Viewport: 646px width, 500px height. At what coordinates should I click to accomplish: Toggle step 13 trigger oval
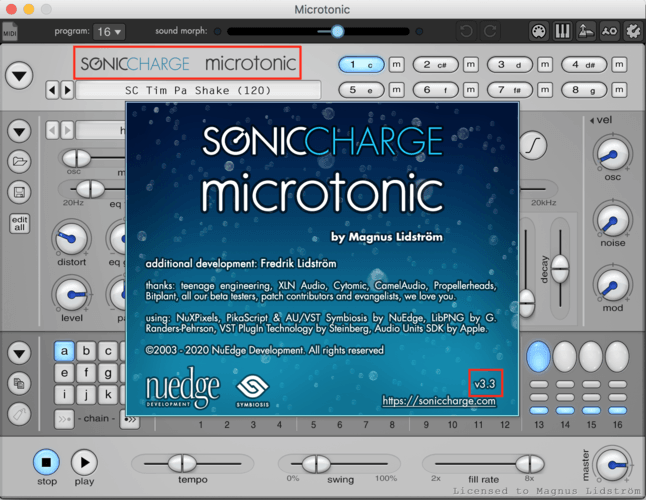point(538,356)
